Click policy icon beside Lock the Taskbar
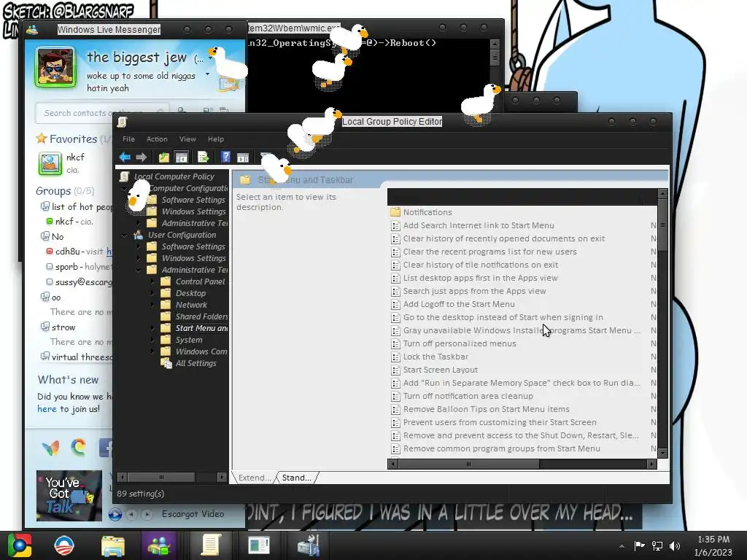The width and height of the screenshot is (747, 560). click(395, 357)
